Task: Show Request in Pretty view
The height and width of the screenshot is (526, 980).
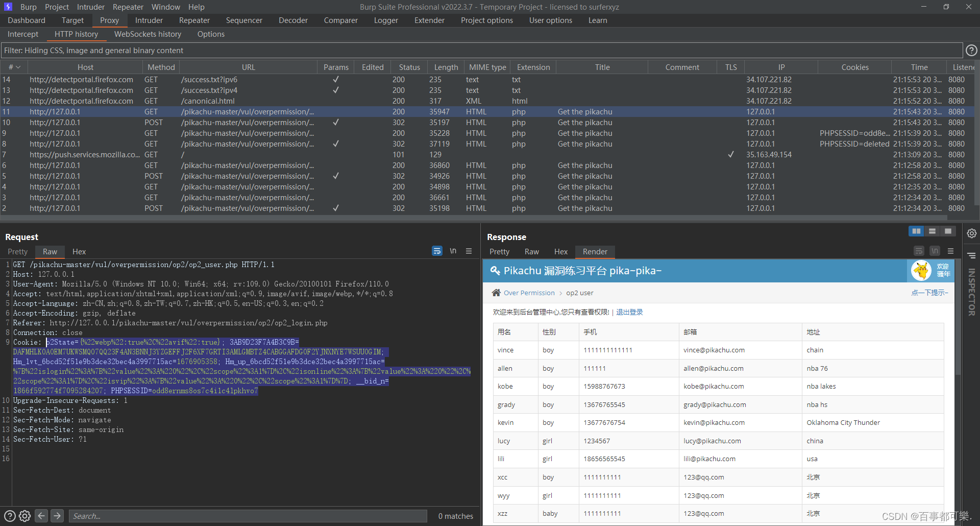Action: pyautogui.click(x=18, y=252)
